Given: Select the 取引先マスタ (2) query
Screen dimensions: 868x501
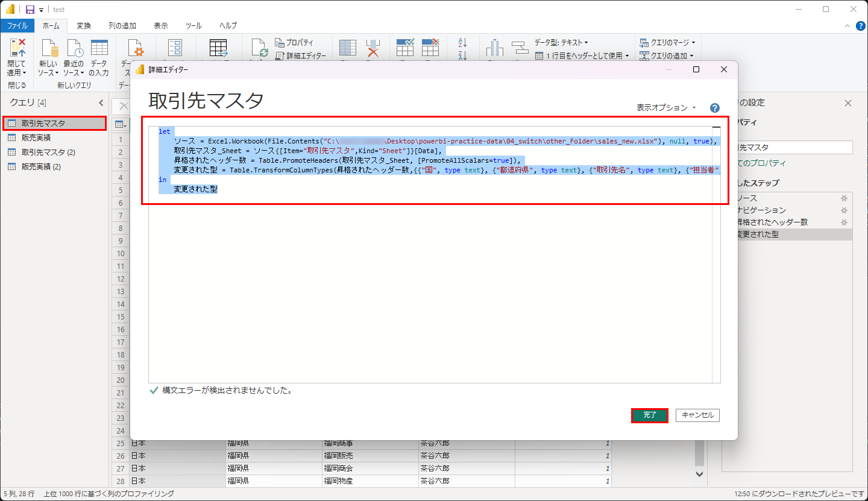Looking at the screenshot, I should point(54,152).
